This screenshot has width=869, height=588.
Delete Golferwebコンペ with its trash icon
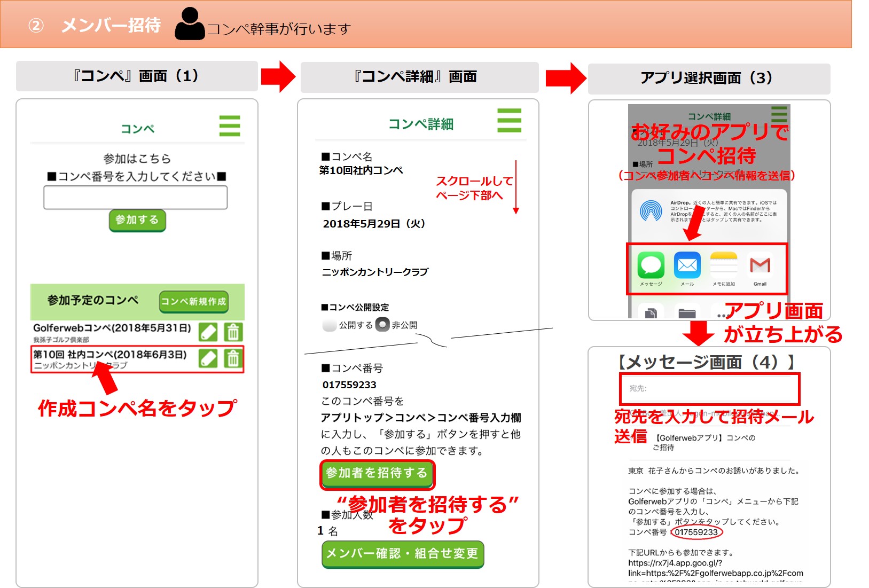click(x=233, y=332)
